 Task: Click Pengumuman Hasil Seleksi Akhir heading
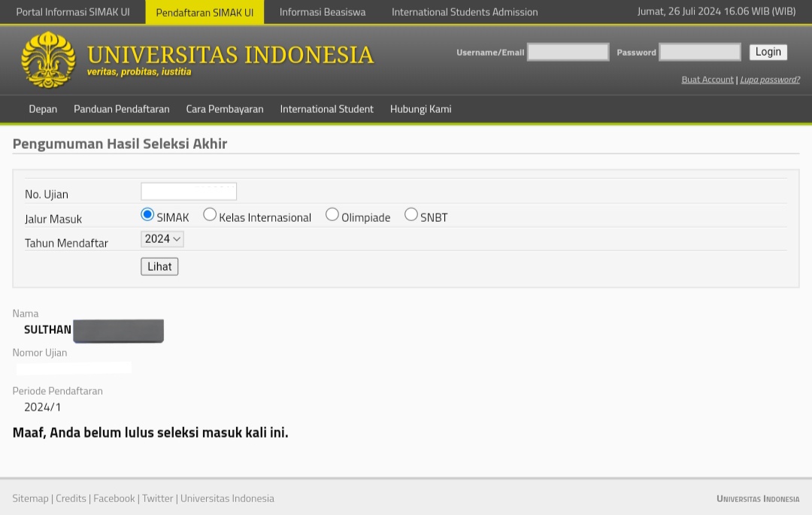(120, 144)
